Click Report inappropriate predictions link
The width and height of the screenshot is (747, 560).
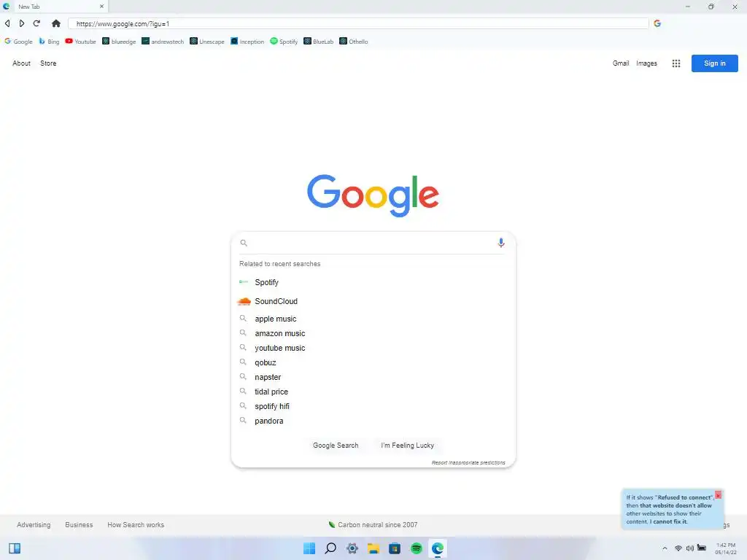pos(468,462)
